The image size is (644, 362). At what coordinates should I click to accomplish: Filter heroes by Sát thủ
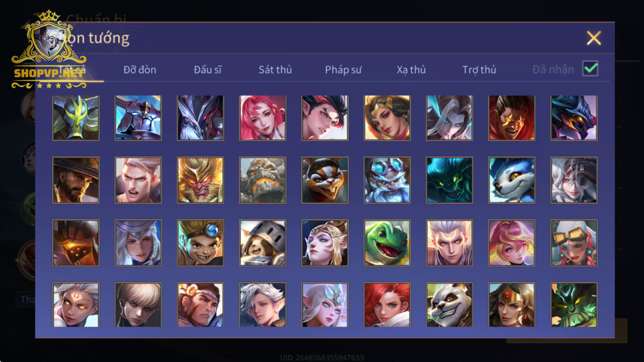pos(275,70)
